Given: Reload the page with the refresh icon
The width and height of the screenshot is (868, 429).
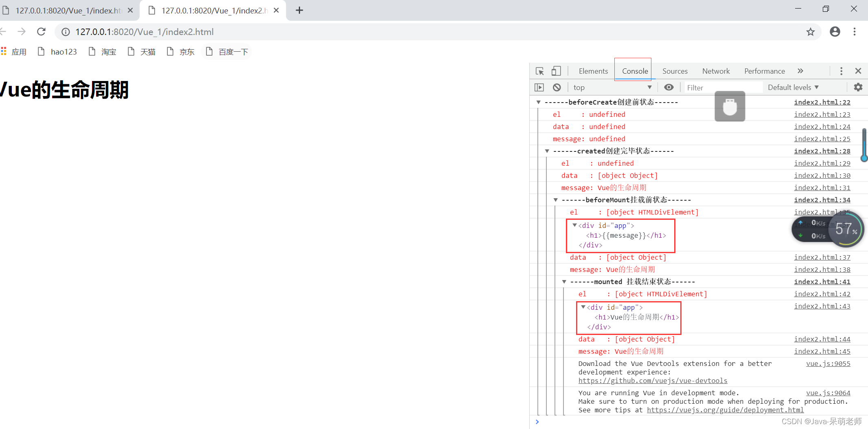Looking at the screenshot, I should (x=41, y=32).
